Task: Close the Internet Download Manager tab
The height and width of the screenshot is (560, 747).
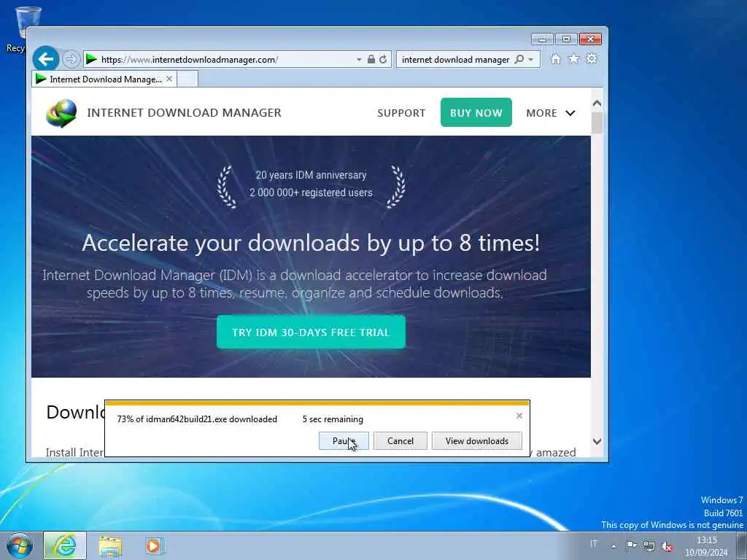Action: (169, 79)
